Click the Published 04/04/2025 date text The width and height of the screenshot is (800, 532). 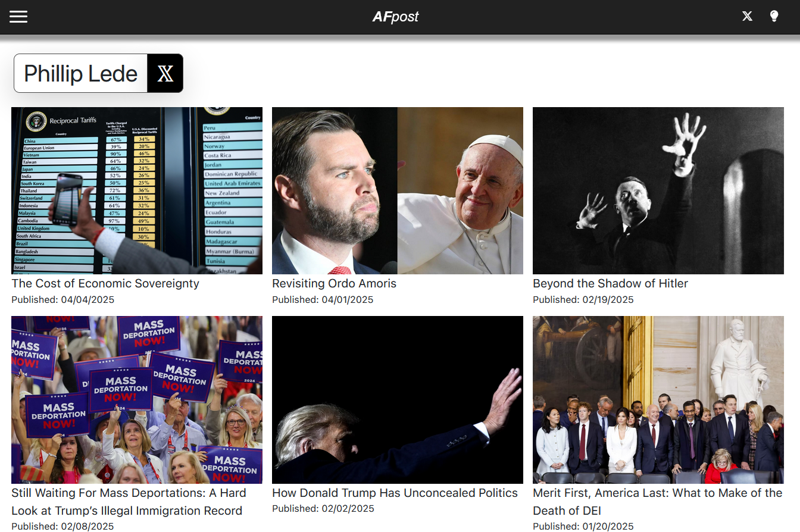point(62,300)
